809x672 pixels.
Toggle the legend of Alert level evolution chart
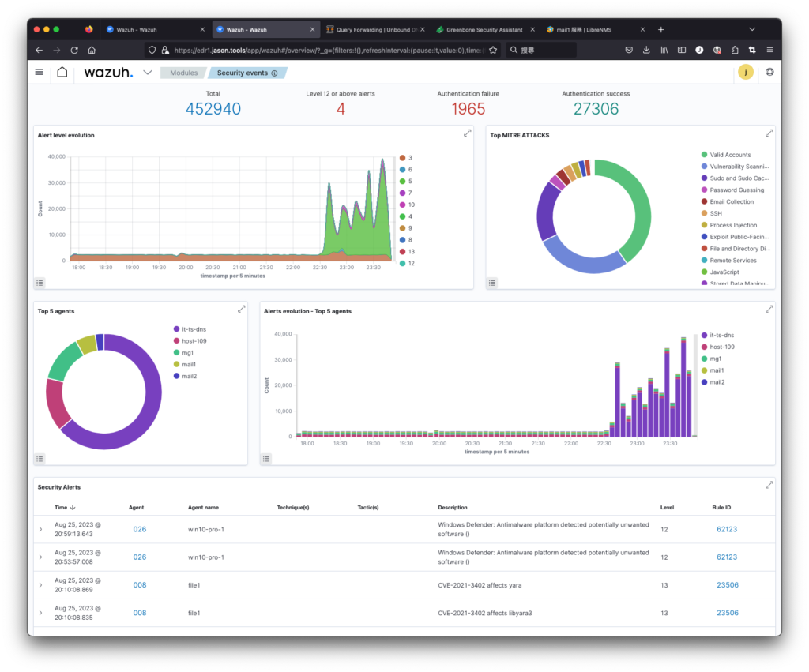(40, 283)
